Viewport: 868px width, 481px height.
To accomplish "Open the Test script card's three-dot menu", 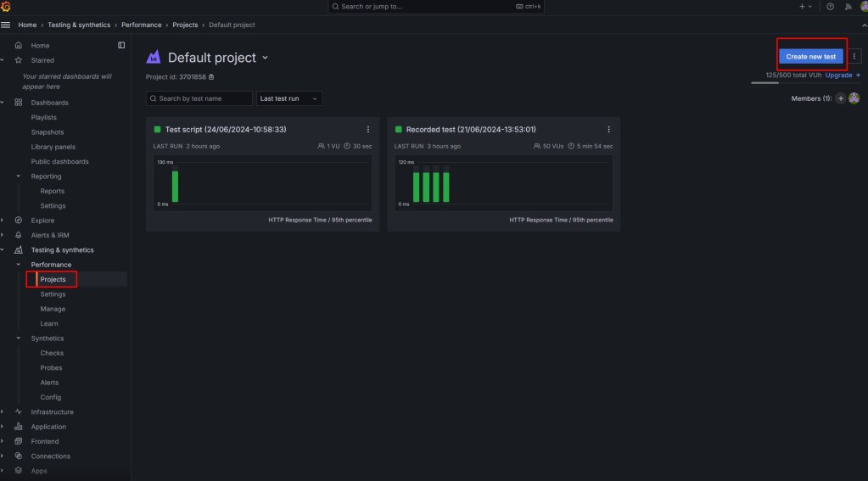I will (367, 129).
